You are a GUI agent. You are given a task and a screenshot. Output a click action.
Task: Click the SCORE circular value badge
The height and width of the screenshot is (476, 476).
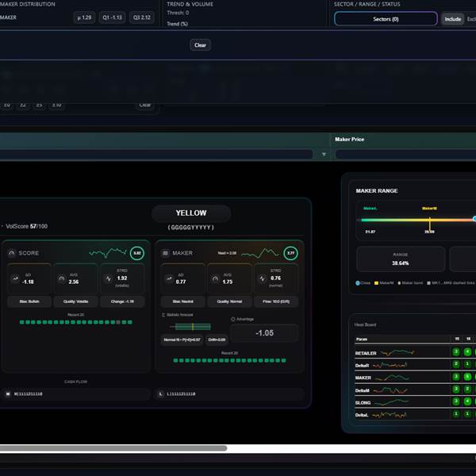click(137, 253)
